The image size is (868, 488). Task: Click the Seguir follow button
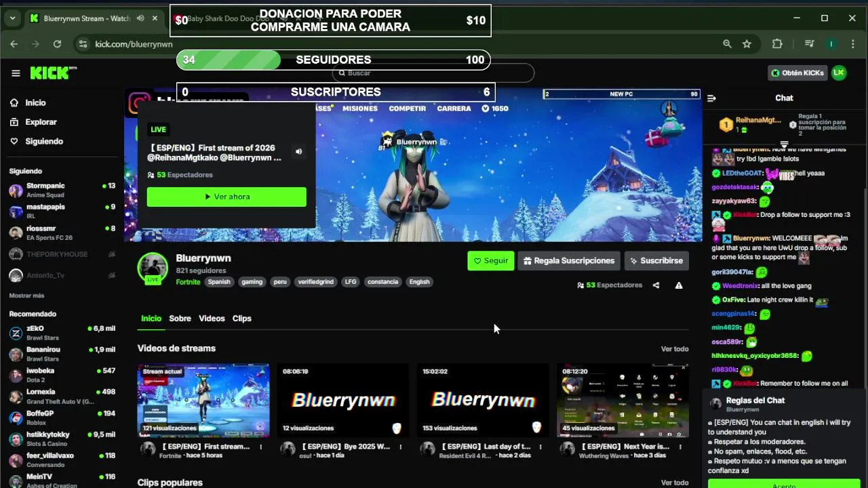[490, 260]
